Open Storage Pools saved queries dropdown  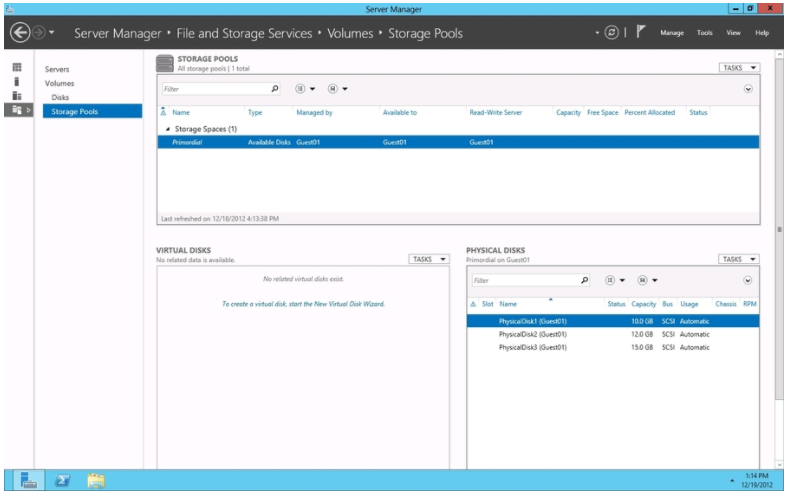tap(338, 89)
